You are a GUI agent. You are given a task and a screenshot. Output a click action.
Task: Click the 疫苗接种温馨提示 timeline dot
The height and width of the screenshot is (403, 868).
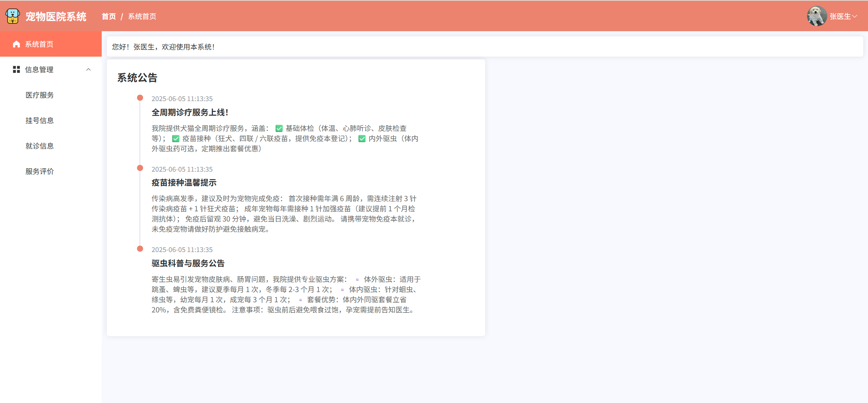pyautogui.click(x=140, y=168)
